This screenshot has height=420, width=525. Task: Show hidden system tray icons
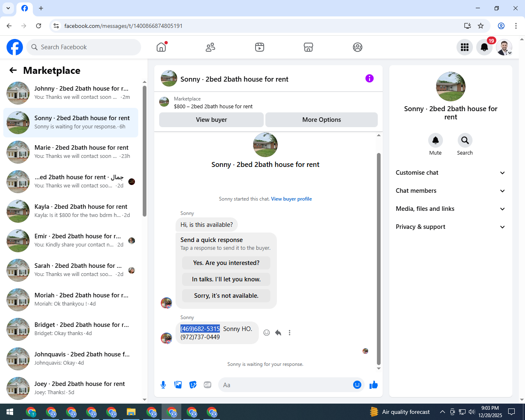tap(442, 412)
